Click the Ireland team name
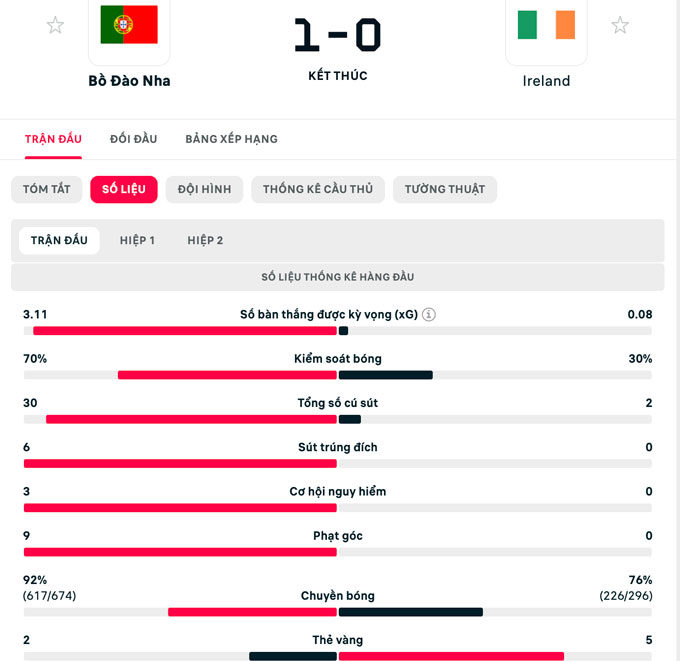This screenshot has height=661, width=680. (546, 81)
